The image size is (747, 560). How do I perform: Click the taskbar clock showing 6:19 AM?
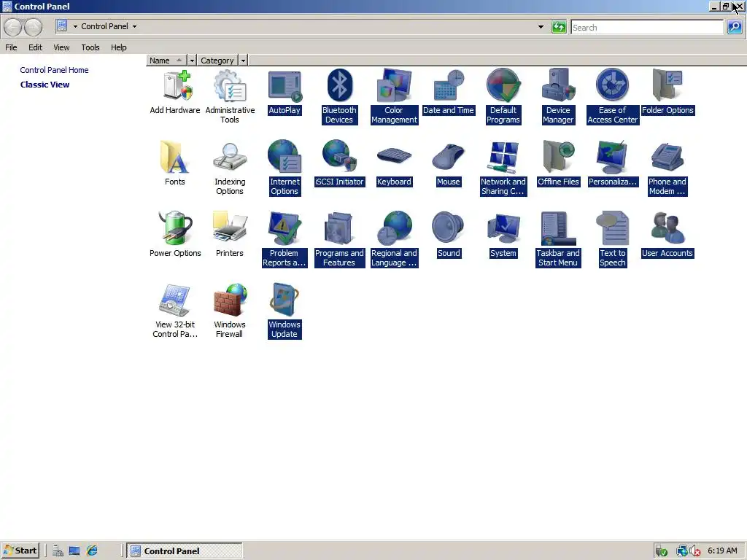point(722,551)
